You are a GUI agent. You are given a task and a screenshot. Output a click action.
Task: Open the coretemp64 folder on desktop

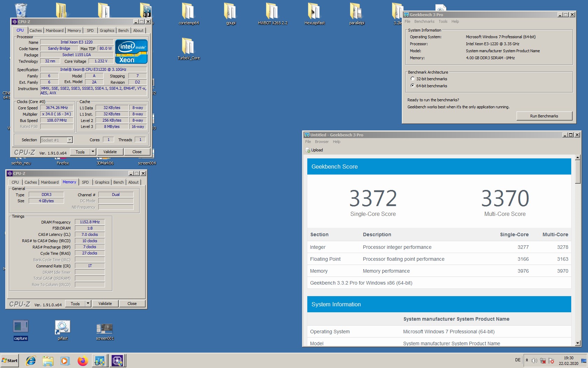coord(188,14)
